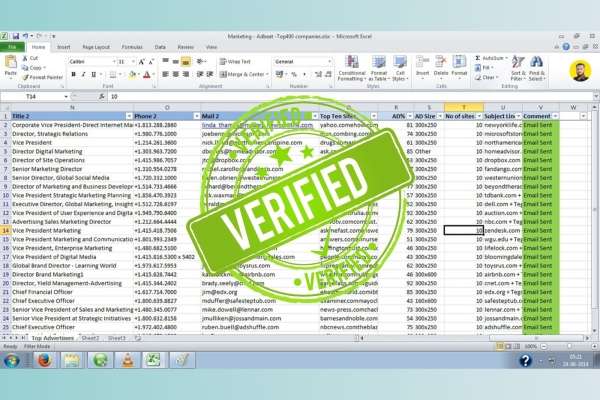
Task: Click the Insert Function fx button
Action: click(x=101, y=97)
